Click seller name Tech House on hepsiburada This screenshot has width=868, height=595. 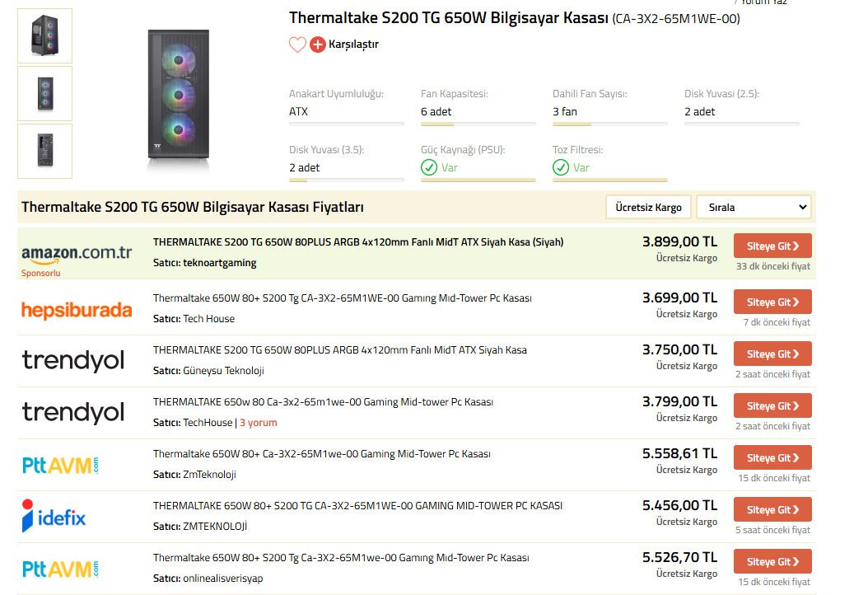tap(208, 319)
